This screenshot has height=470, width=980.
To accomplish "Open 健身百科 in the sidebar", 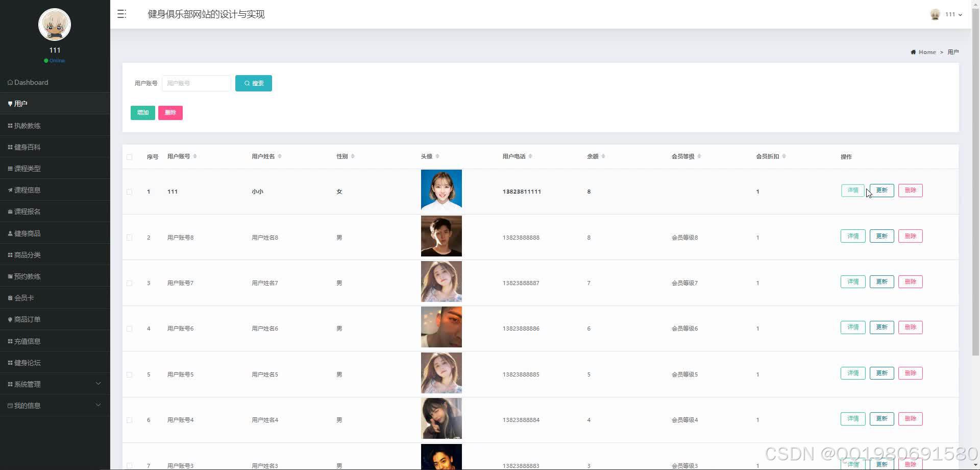I will [x=55, y=147].
